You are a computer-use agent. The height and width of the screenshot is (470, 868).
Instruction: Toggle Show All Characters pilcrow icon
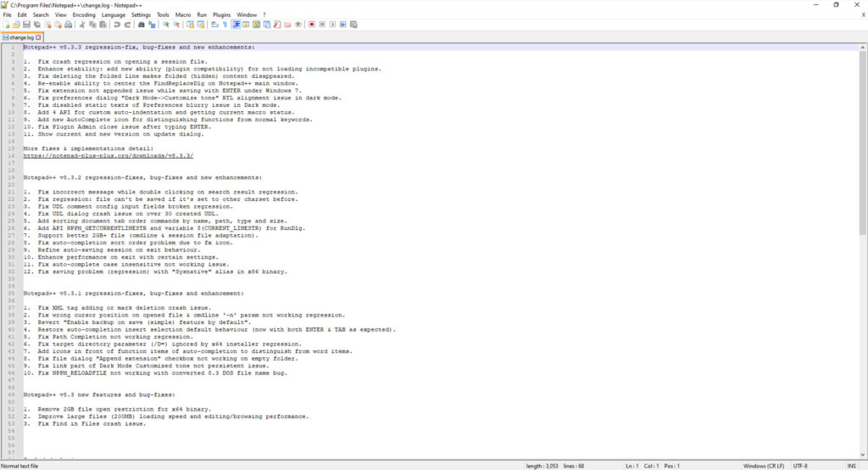[225, 25]
